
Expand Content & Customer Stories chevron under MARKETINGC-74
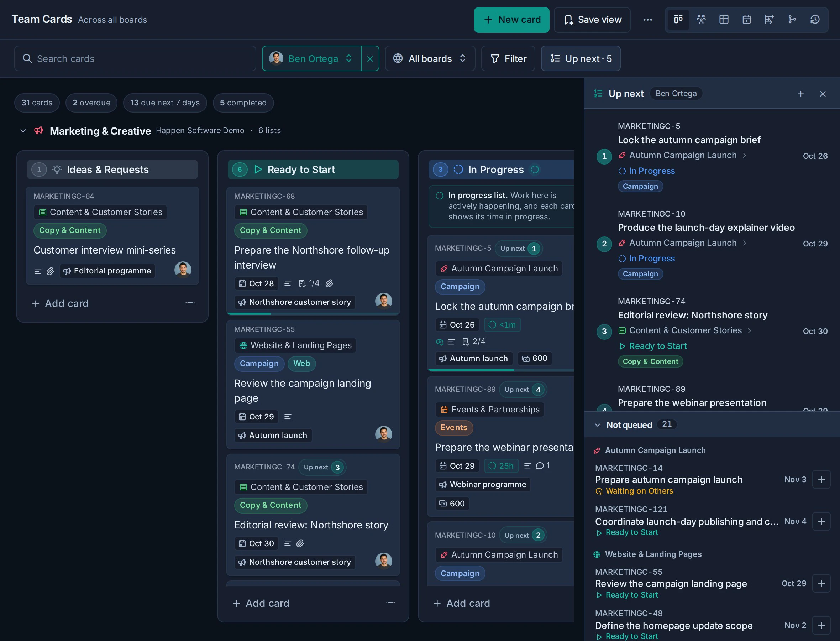point(750,331)
